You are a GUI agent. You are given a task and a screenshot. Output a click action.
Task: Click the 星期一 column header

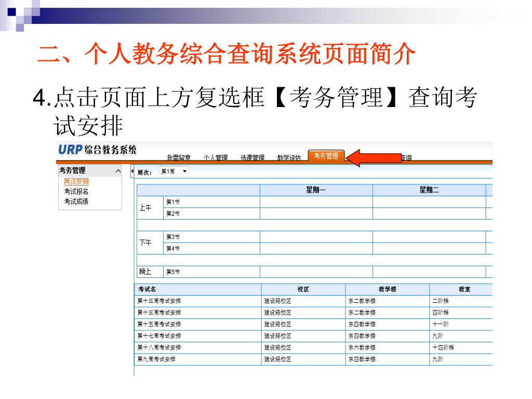316,190
